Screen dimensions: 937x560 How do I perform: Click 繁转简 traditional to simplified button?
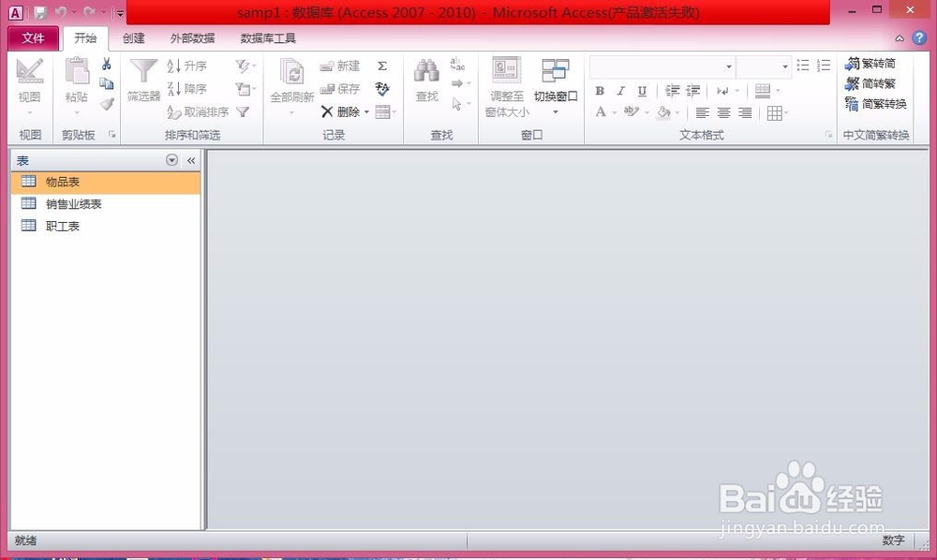[x=870, y=64]
